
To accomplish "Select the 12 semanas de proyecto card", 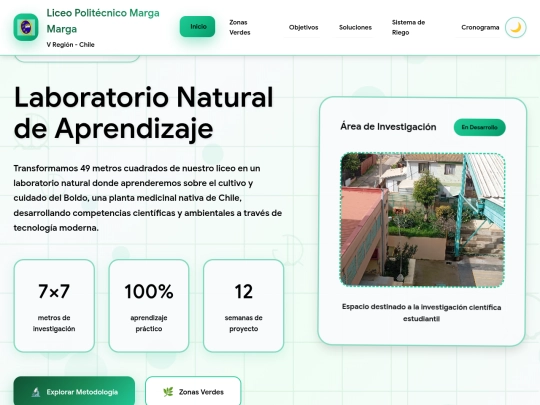I will point(243,306).
